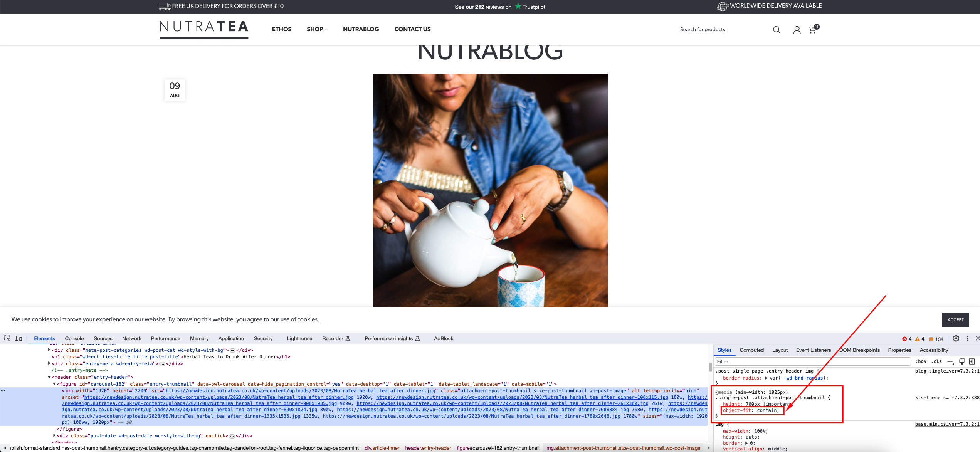This screenshot has width=980, height=452.
Task: Switch to Console tab
Action: point(74,339)
